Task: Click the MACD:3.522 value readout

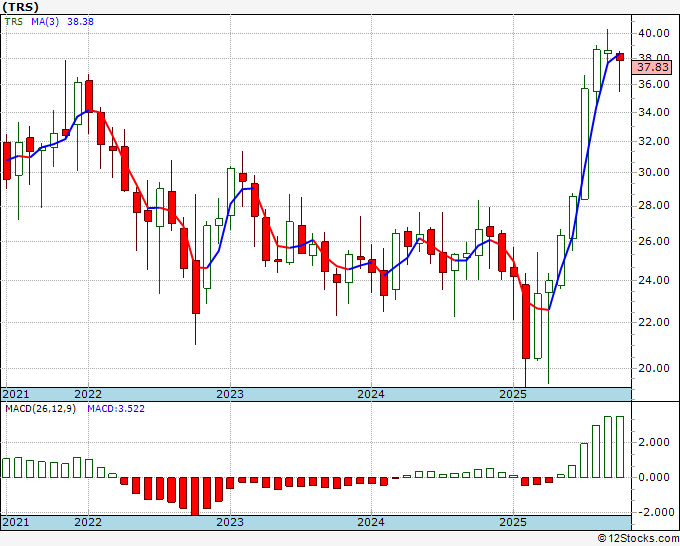Action: [116, 409]
